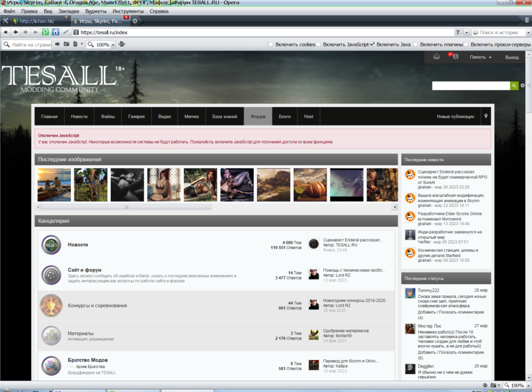Open advanced search gear icon
Screen dimensions: 532x392
[522, 86]
